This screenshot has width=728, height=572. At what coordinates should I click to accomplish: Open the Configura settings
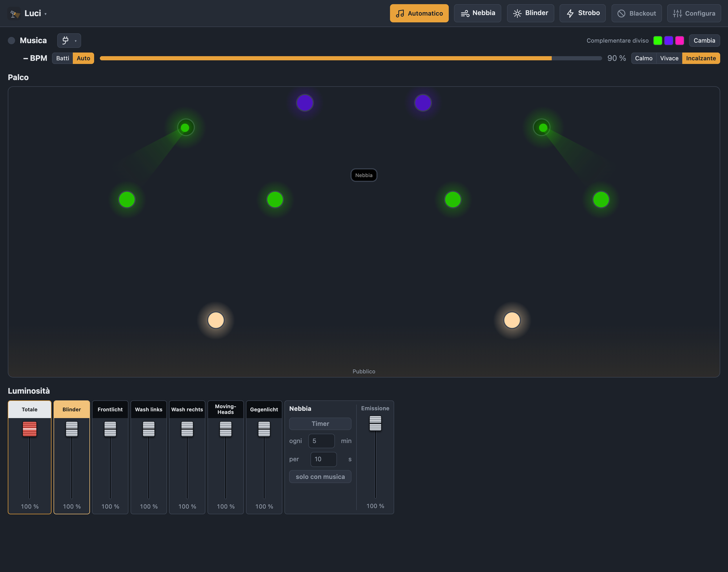pyautogui.click(x=694, y=13)
